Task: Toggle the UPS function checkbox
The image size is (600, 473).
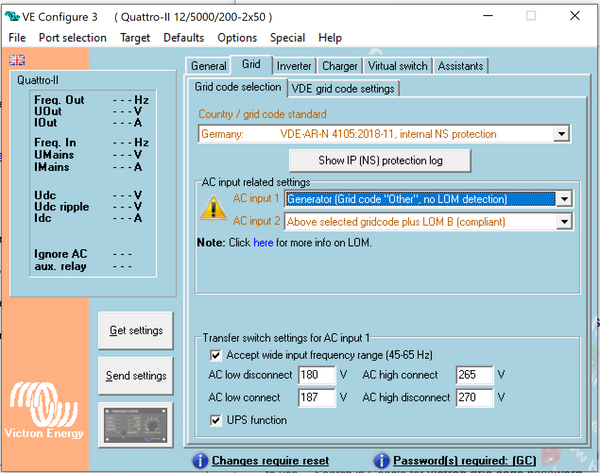Action: (x=215, y=421)
